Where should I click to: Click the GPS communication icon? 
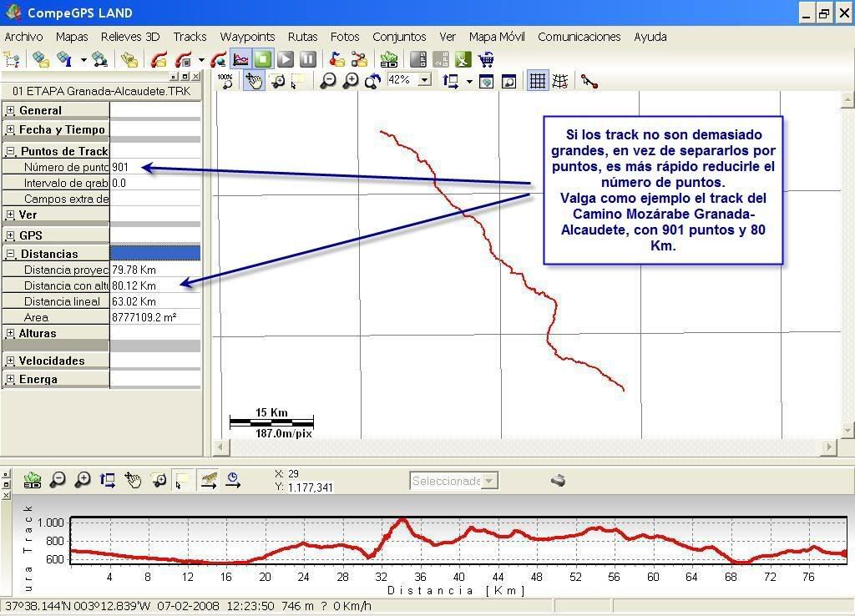pos(418,59)
